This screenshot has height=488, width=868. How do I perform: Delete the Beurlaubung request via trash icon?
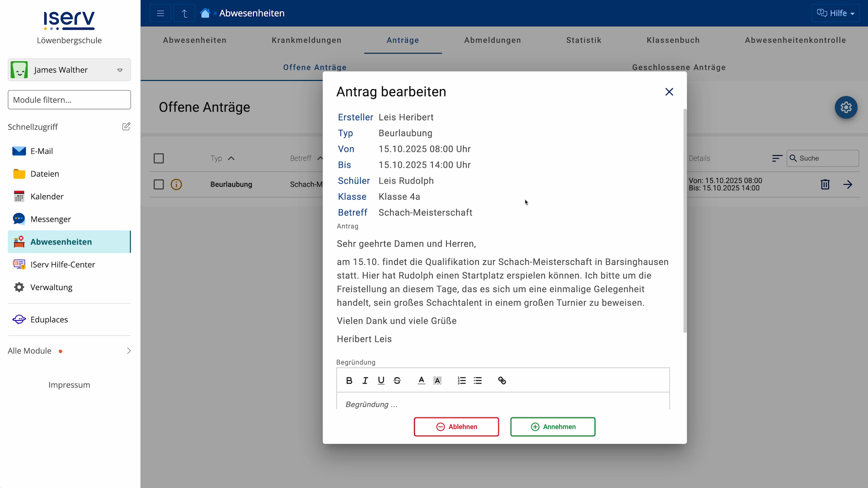(x=825, y=184)
